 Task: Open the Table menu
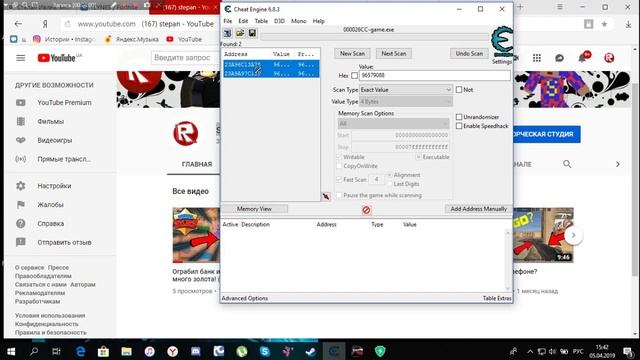click(261, 21)
